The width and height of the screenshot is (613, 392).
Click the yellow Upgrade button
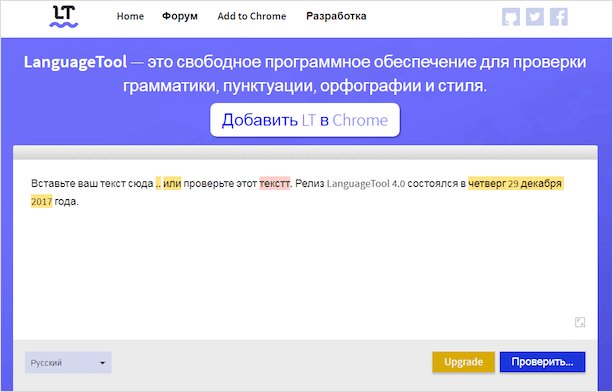click(x=463, y=362)
